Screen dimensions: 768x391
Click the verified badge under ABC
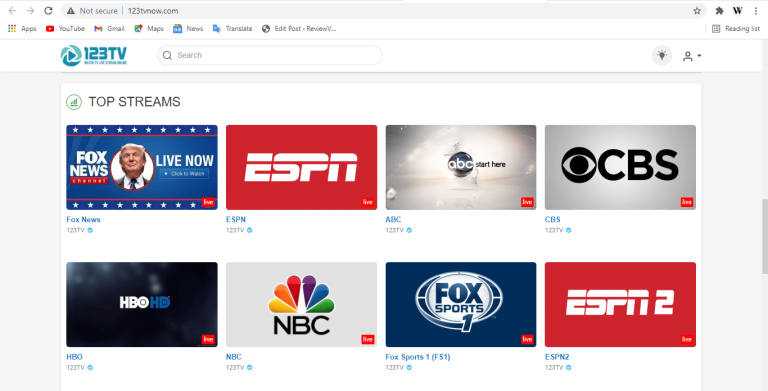coord(409,230)
